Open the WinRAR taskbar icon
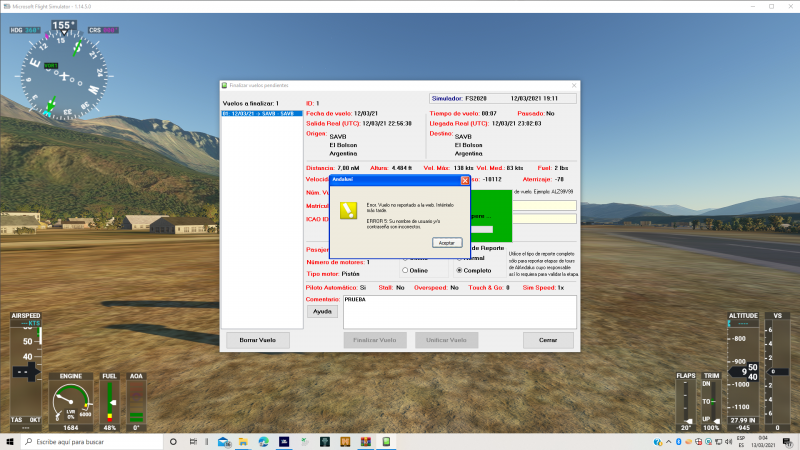800x450 pixels. click(x=366, y=442)
